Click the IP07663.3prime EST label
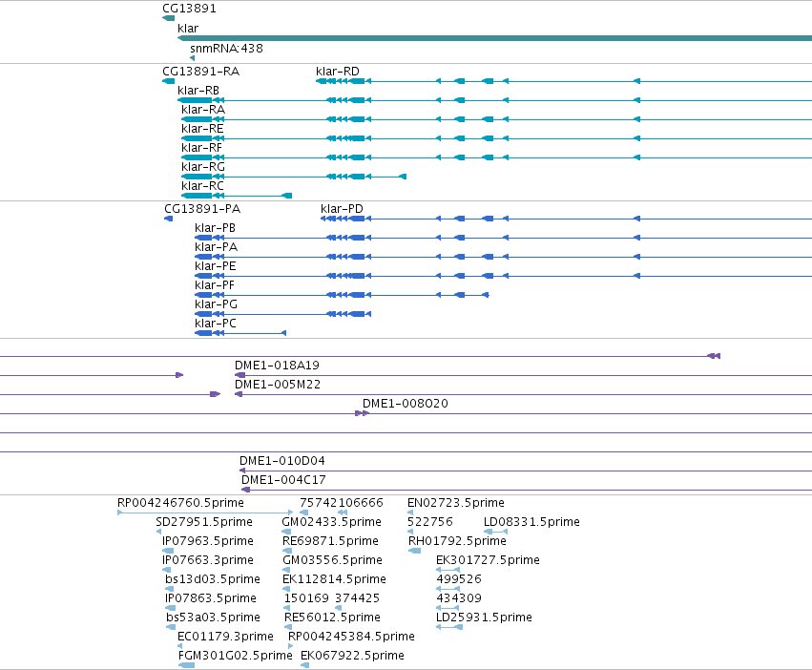Screen dimensions: 812x670 click(x=208, y=560)
